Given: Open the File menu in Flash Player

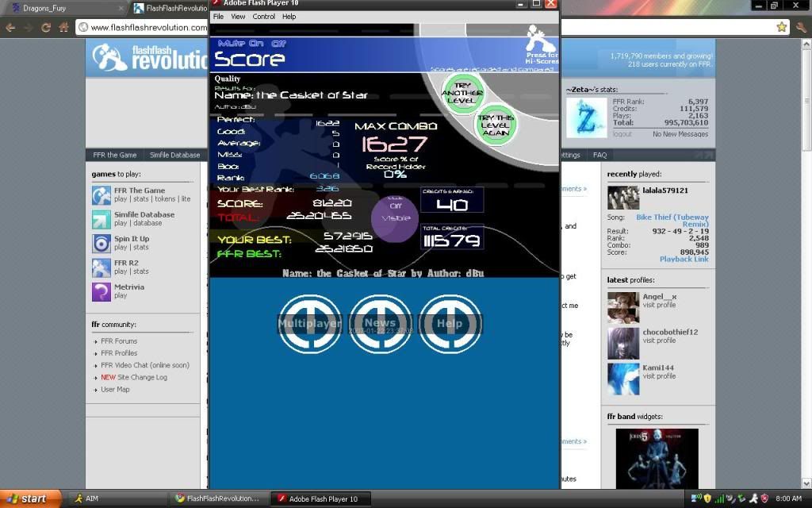Looking at the screenshot, I should [218, 17].
